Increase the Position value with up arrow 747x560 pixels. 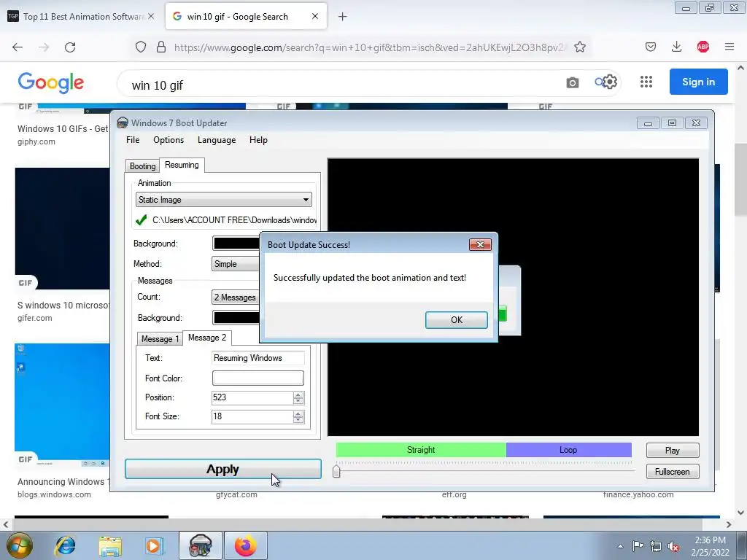298,394
